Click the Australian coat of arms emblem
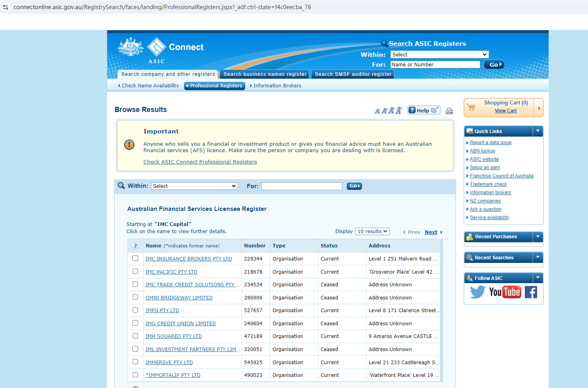The height and width of the screenshot is (388, 588). coord(130,47)
